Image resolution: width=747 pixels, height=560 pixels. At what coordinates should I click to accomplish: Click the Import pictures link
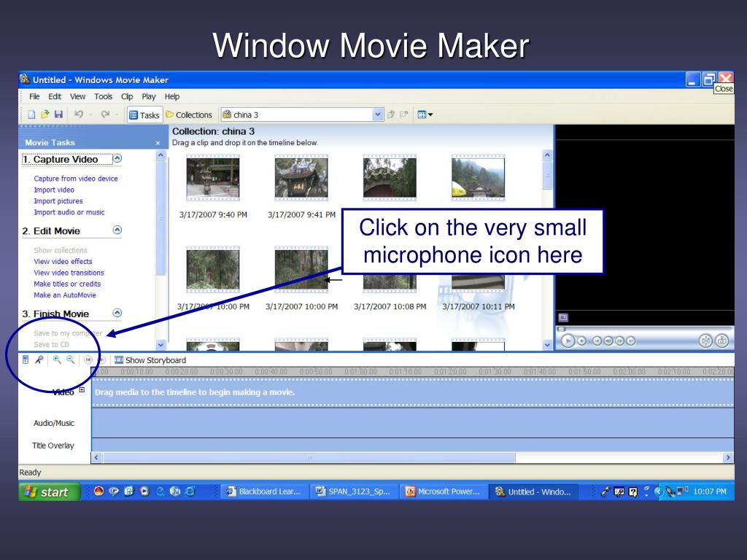click(58, 201)
